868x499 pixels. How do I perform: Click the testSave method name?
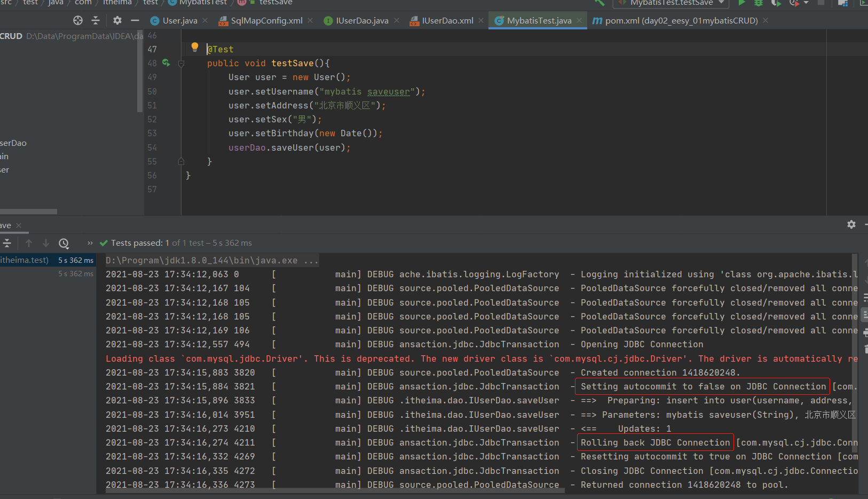coord(293,63)
